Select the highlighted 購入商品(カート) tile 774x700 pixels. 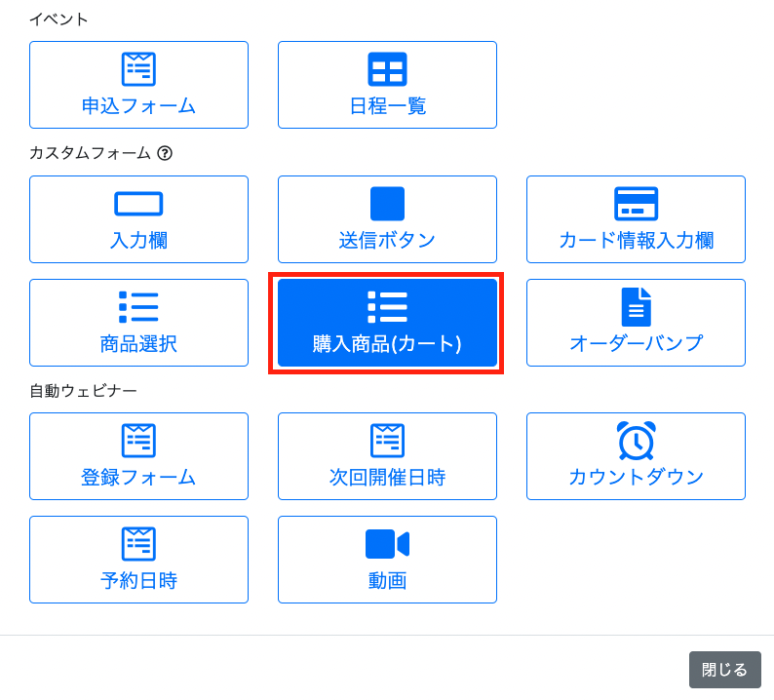[387, 323]
